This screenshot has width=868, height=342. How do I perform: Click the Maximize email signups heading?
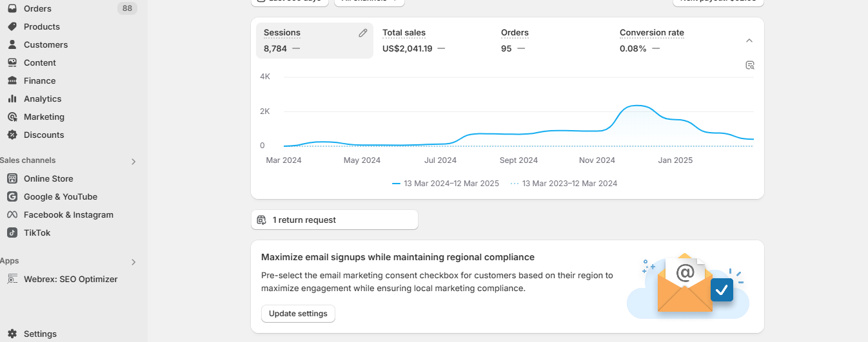tap(398, 257)
